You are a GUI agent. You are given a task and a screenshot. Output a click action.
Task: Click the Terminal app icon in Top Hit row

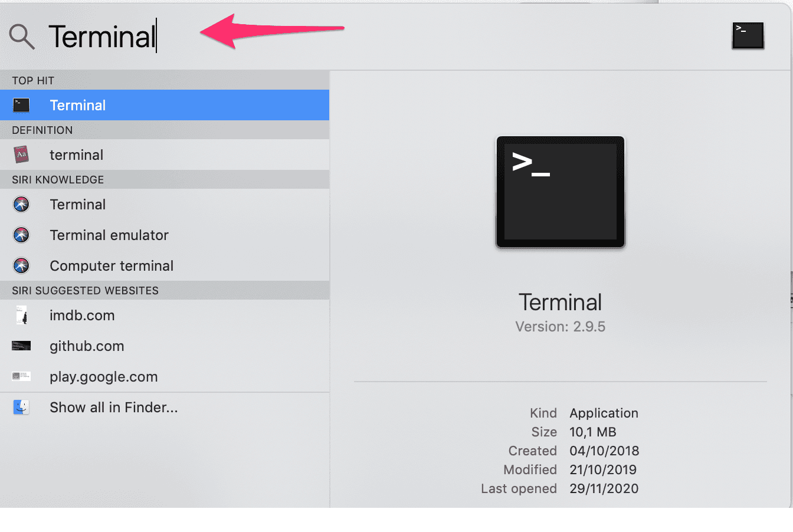[21, 106]
